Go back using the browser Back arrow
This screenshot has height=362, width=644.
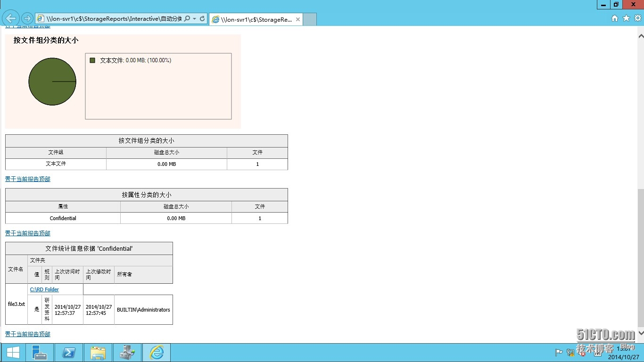coord(10,18)
